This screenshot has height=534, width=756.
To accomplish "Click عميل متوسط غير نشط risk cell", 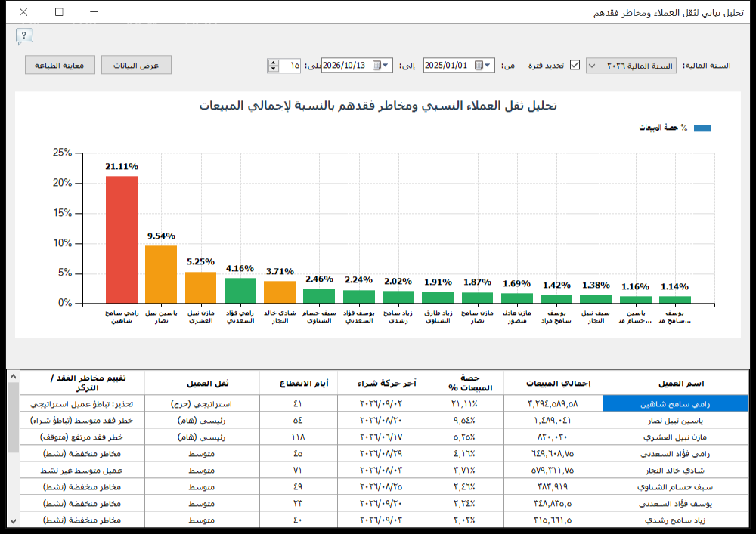I will 82,471.
